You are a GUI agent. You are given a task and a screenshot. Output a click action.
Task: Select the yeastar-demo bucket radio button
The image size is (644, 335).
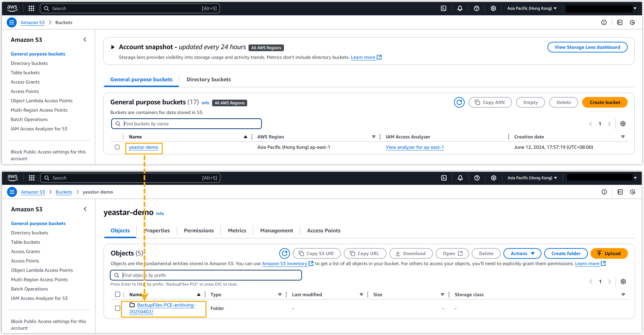(117, 147)
